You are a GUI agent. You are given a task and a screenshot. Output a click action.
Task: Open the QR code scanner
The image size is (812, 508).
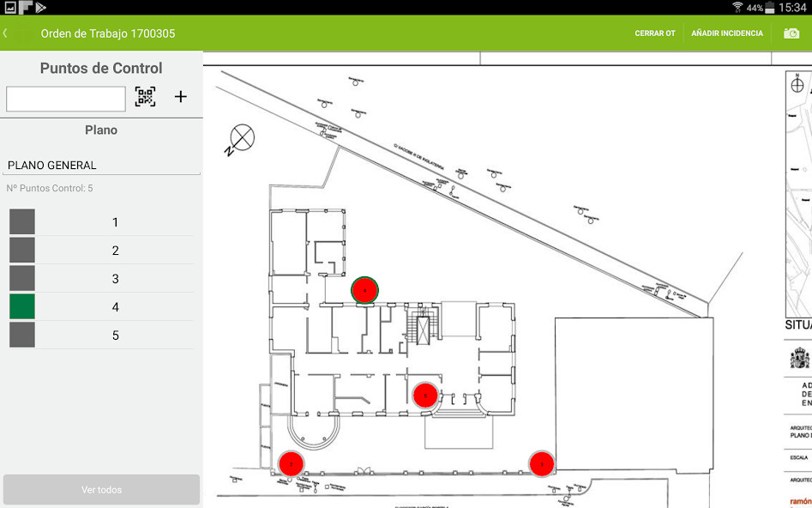145,97
